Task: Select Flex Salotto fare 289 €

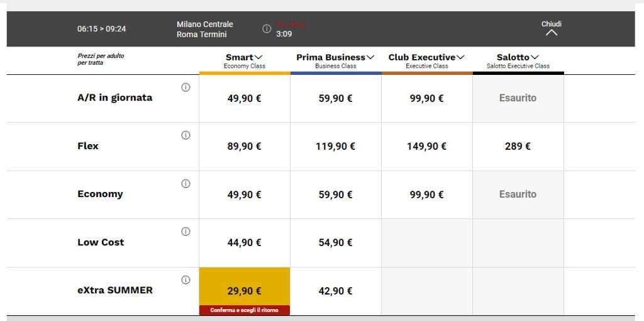Action: click(x=518, y=147)
